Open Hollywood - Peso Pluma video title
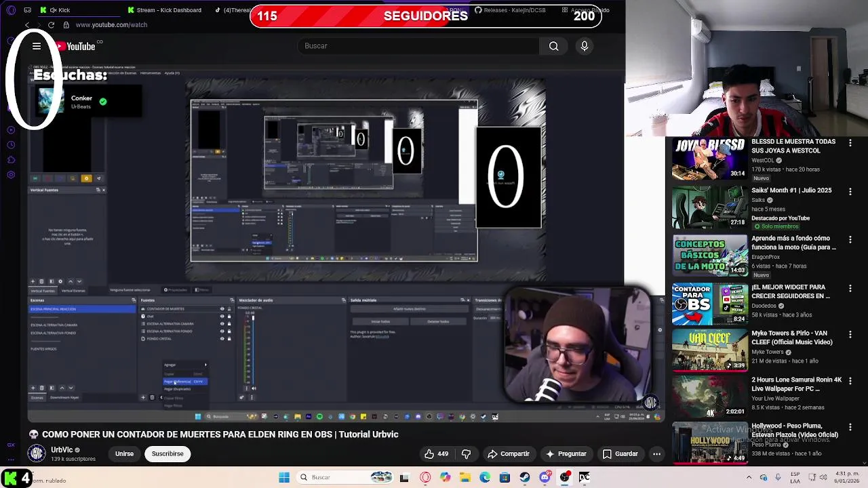Screen dimensions: 868x488 pyautogui.click(x=795, y=430)
